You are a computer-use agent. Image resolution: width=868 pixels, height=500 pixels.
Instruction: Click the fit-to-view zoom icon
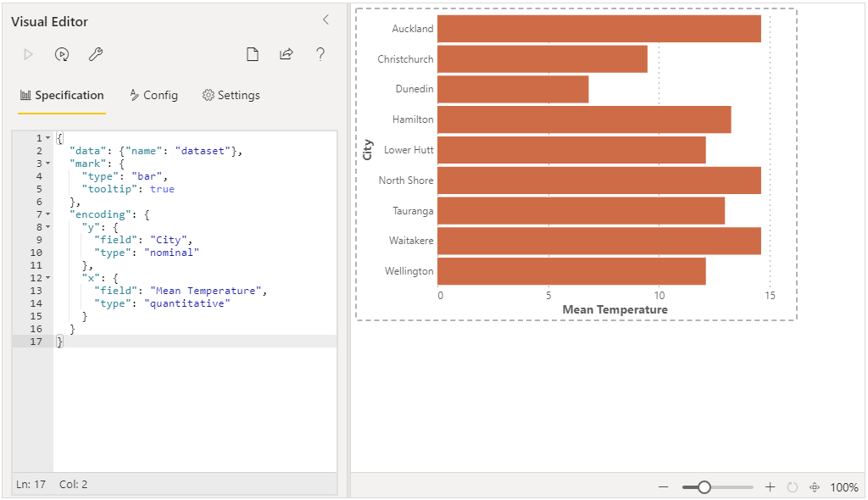815,487
